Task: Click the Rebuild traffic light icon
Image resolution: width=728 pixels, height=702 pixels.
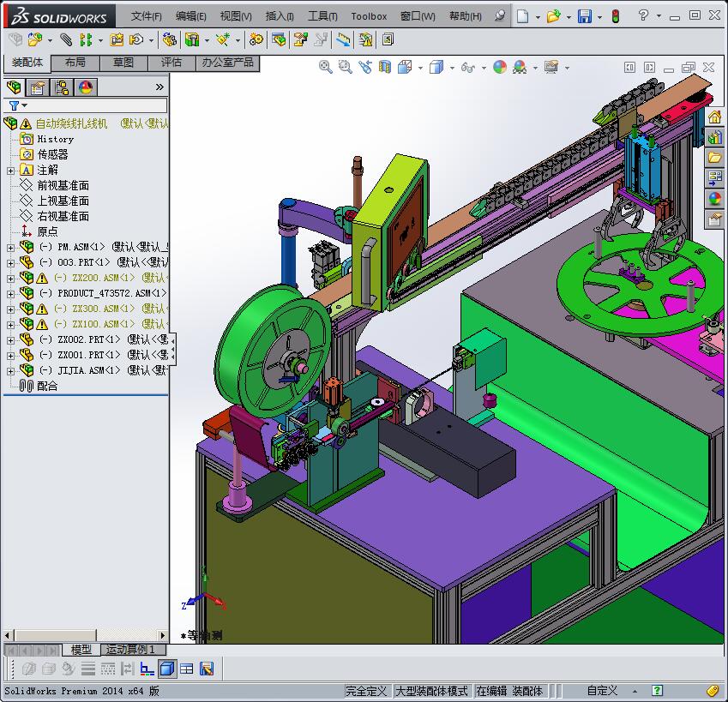Action: [x=615, y=16]
